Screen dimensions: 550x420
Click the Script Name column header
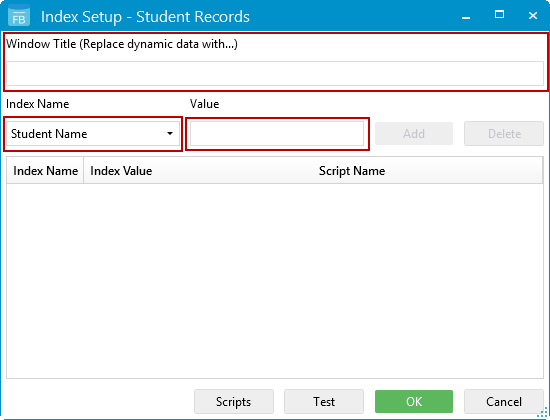coord(352,171)
